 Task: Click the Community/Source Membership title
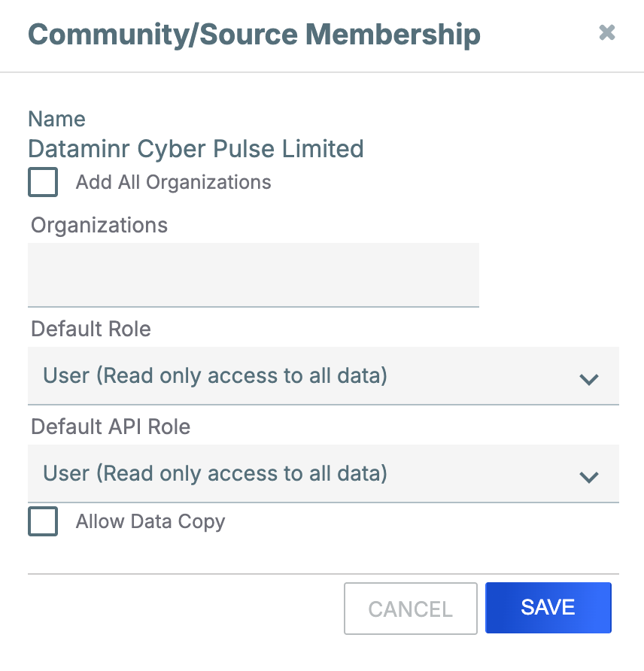(254, 34)
